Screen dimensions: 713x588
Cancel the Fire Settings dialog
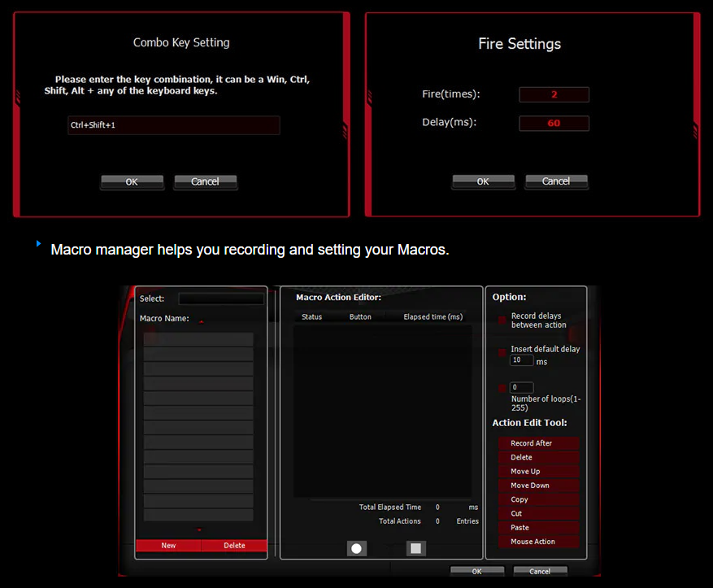(556, 181)
